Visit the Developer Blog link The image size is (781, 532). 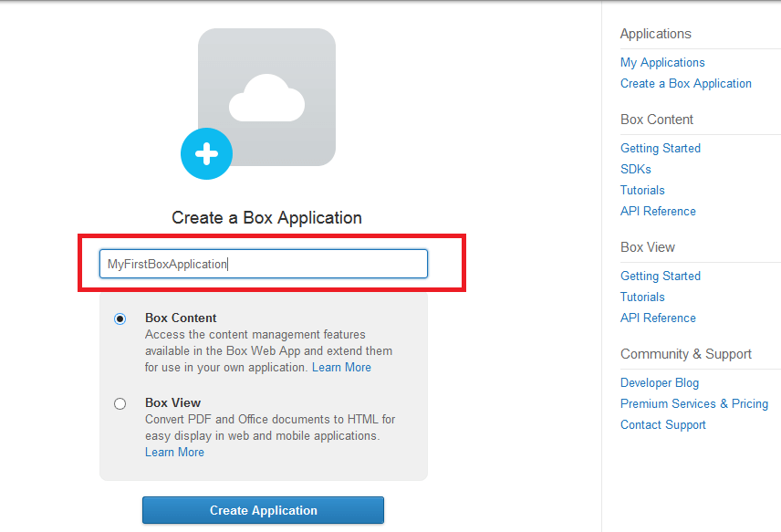tap(660, 382)
